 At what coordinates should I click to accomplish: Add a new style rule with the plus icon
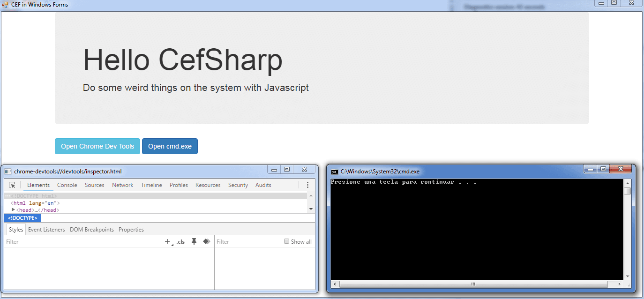click(x=167, y=241)
